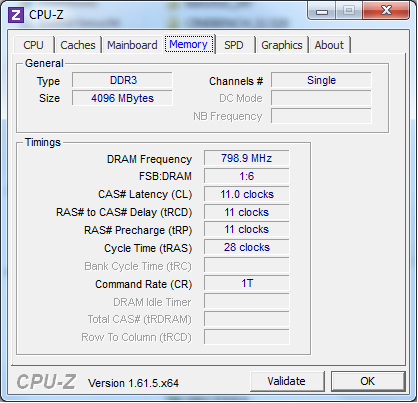
Task: Minimize the CPU-Z window
Action: [322, 11]
